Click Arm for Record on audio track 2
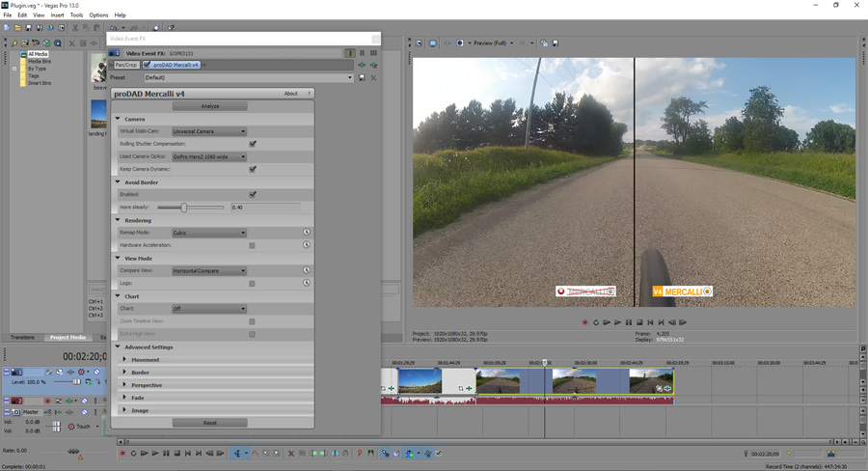Viewport: 868px width, 471px height. [x=47, y=401]
